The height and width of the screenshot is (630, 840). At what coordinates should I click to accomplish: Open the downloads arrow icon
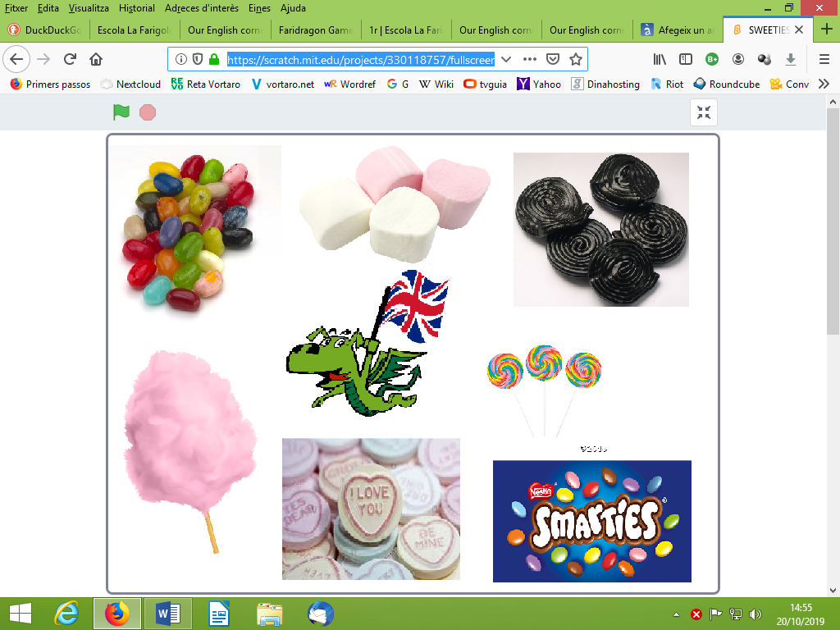[x=791, y=59]
